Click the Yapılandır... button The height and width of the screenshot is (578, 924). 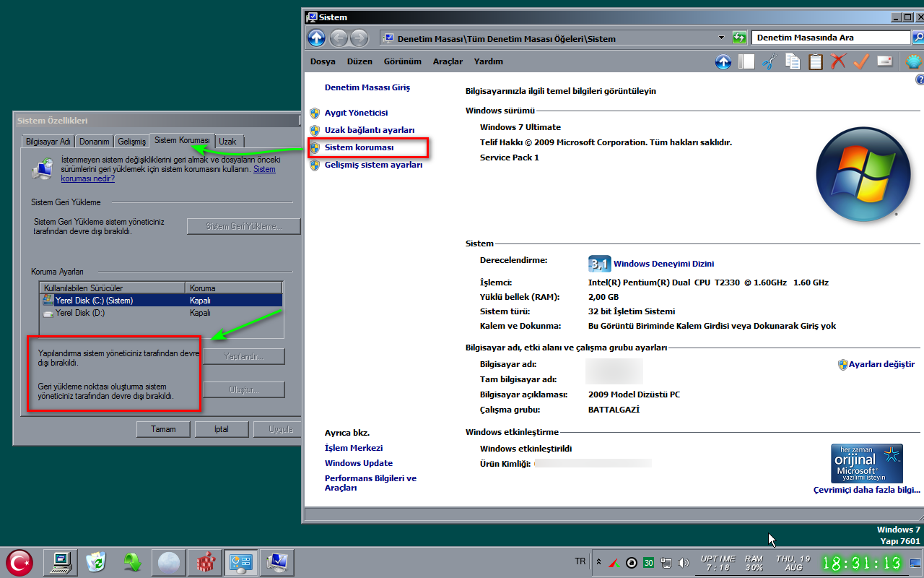[x=244, y=356]
